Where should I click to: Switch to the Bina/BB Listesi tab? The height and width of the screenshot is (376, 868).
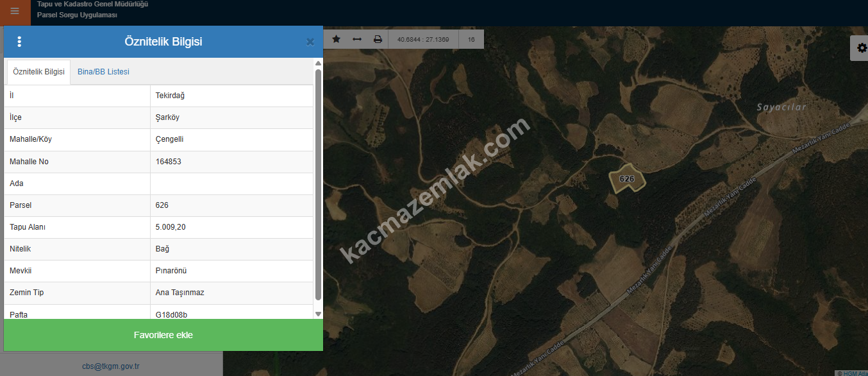103,72
